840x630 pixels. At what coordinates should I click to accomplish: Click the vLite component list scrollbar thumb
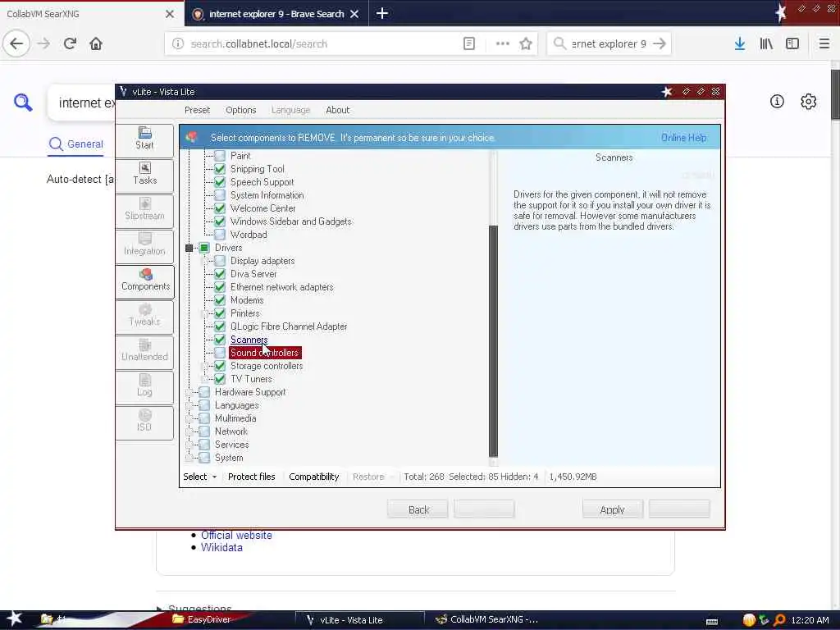point(493,340)
